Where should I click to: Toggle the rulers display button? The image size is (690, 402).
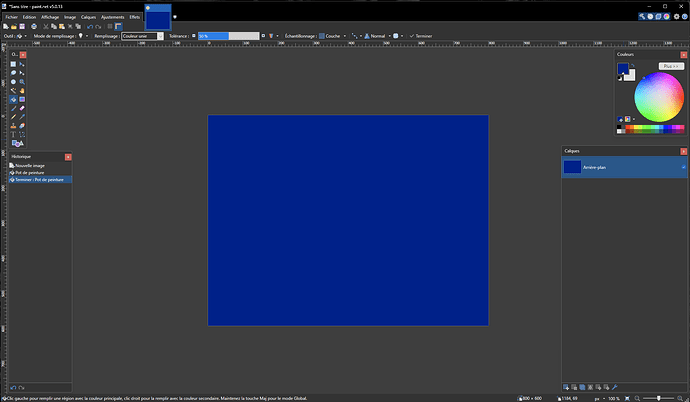coord(118,26)
